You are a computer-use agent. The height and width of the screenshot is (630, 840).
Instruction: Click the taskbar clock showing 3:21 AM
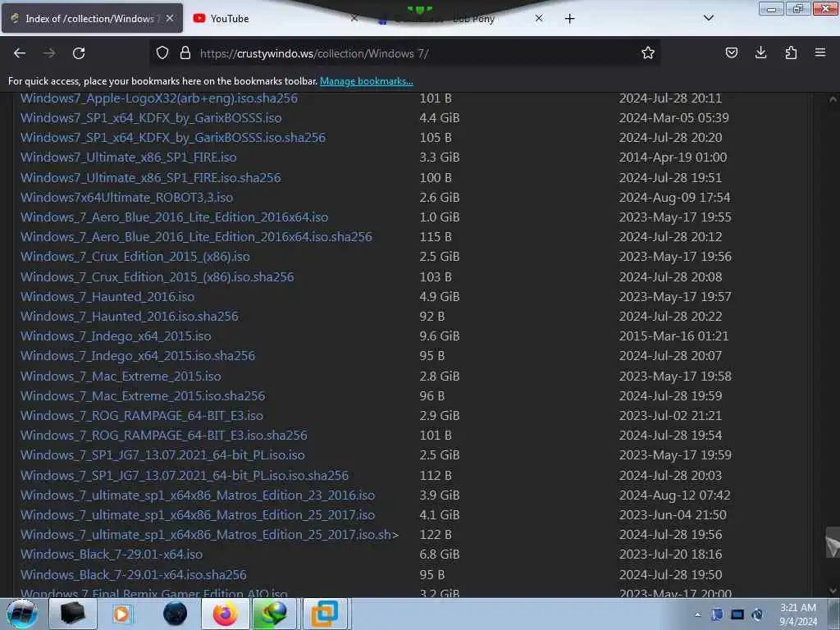coord(798,614)
